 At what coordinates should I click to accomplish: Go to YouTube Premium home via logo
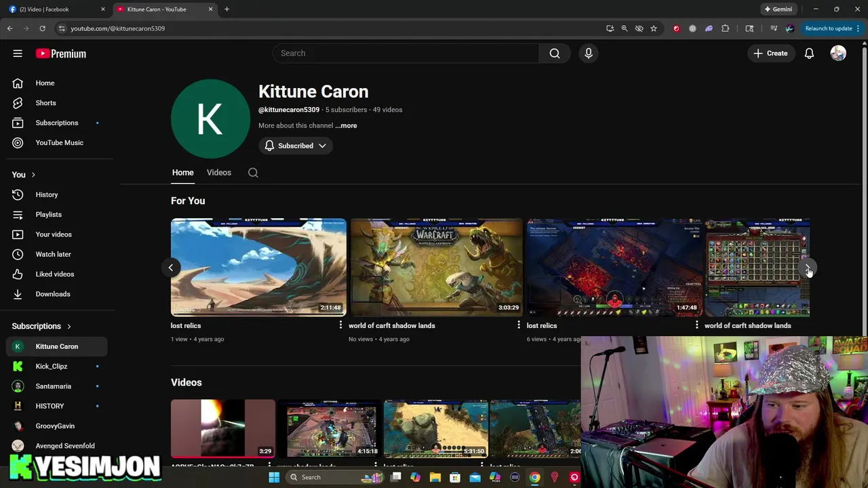point(61,54)
